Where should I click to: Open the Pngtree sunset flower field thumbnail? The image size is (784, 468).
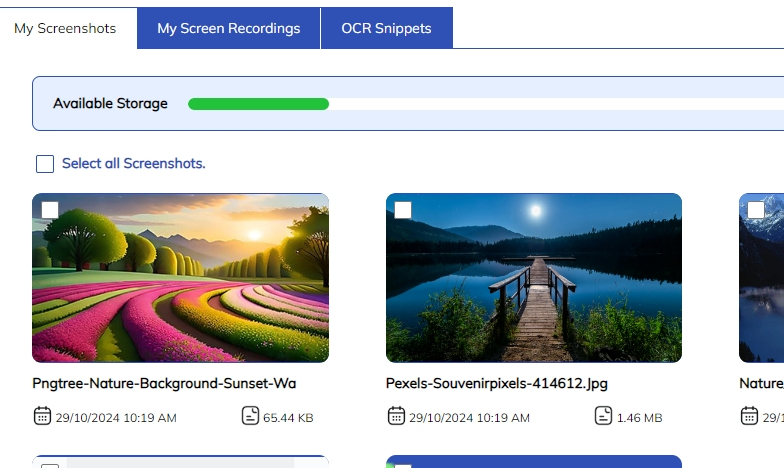(x=180, y=278)
